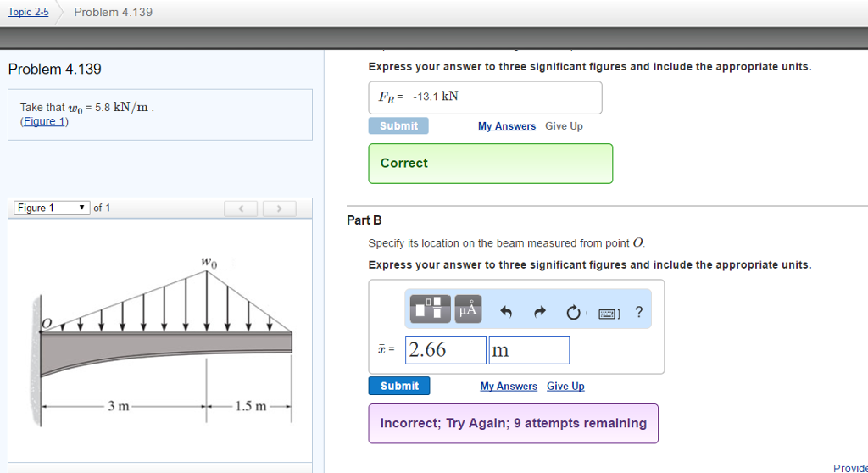Click the units field containing m
This screenshot has width=868, height=473.
529,350
